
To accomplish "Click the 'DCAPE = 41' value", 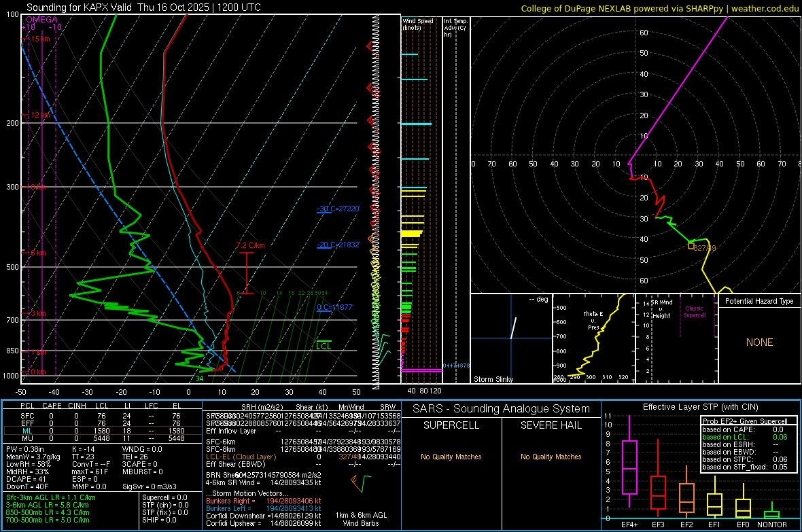I will [x=26, y=479].
